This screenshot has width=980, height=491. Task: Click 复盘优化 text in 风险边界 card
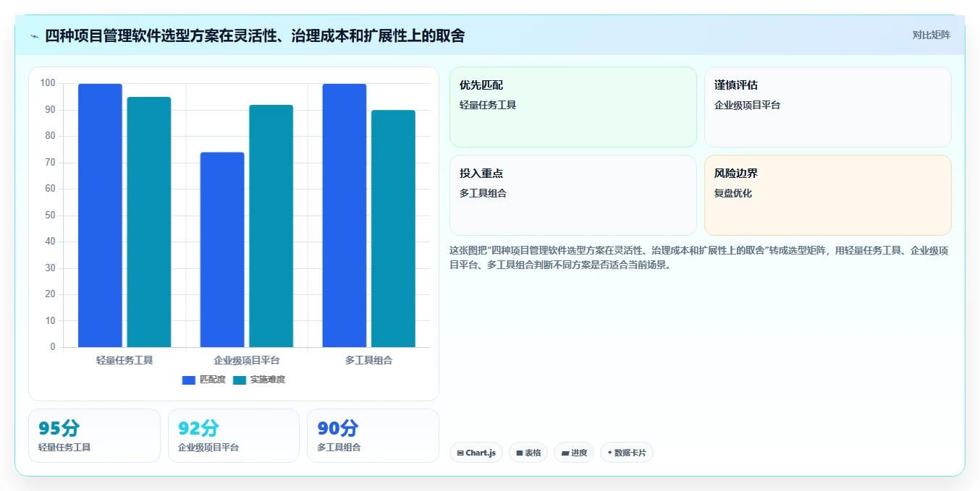click(x=733, y=193)
